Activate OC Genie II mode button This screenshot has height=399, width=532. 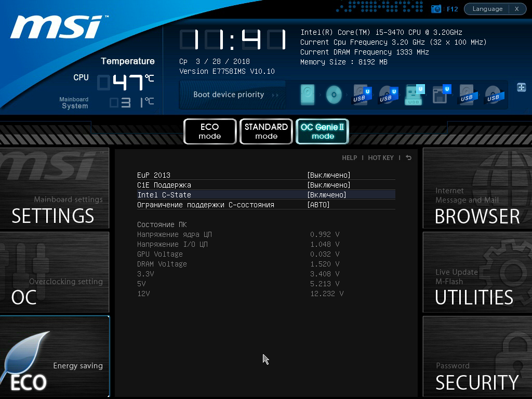pos(322,131)
